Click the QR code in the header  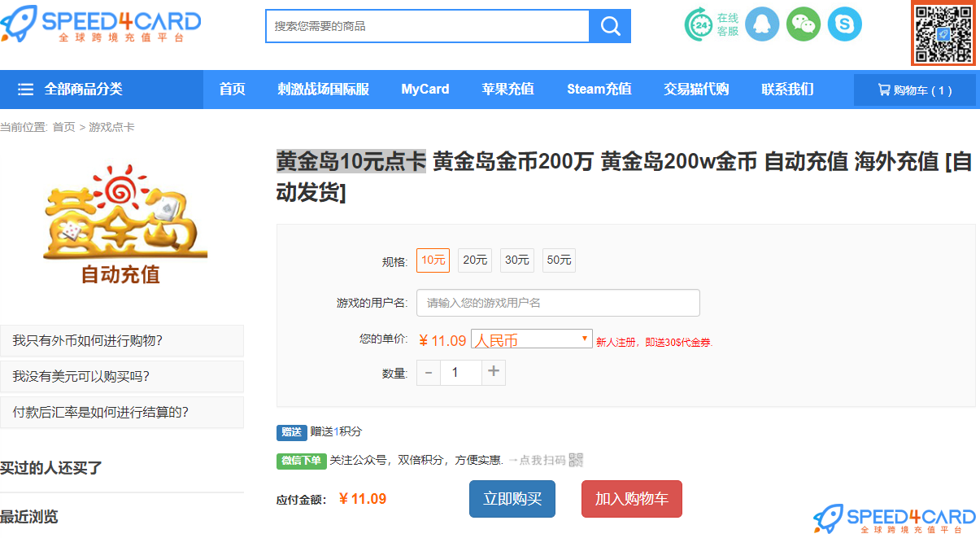943,33
